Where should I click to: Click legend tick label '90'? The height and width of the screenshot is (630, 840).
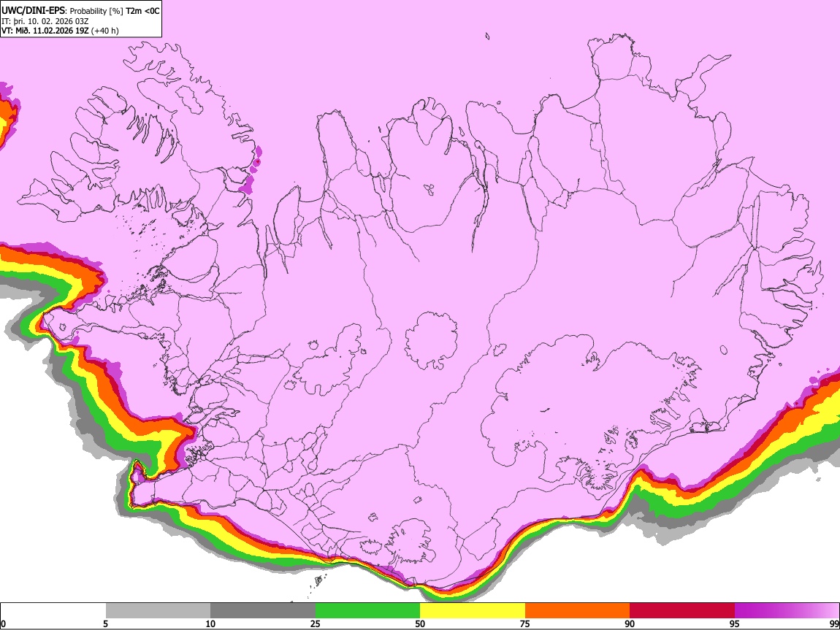tap(630, 623)
